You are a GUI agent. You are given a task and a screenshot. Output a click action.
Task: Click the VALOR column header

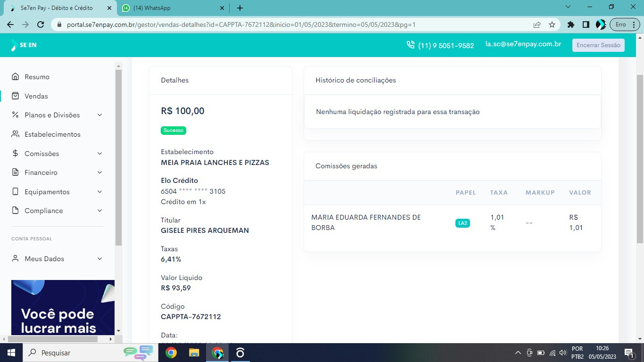click(580, 192)
